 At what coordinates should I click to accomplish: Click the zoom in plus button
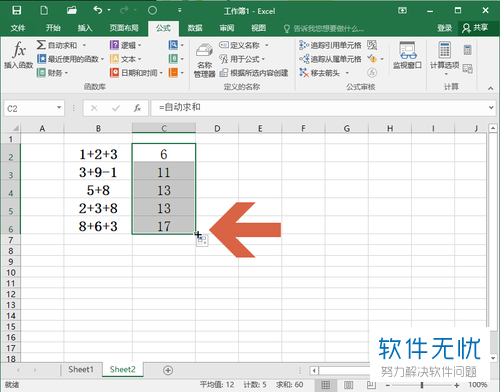[x=457, y=385]
